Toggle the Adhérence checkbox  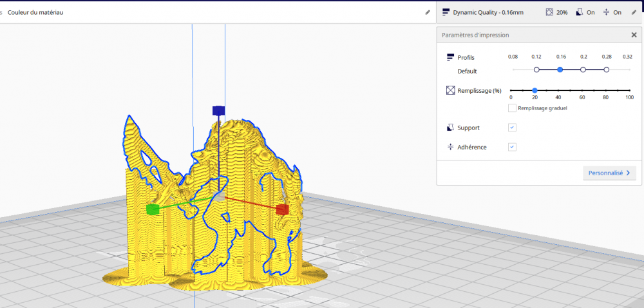pos(512,147)
